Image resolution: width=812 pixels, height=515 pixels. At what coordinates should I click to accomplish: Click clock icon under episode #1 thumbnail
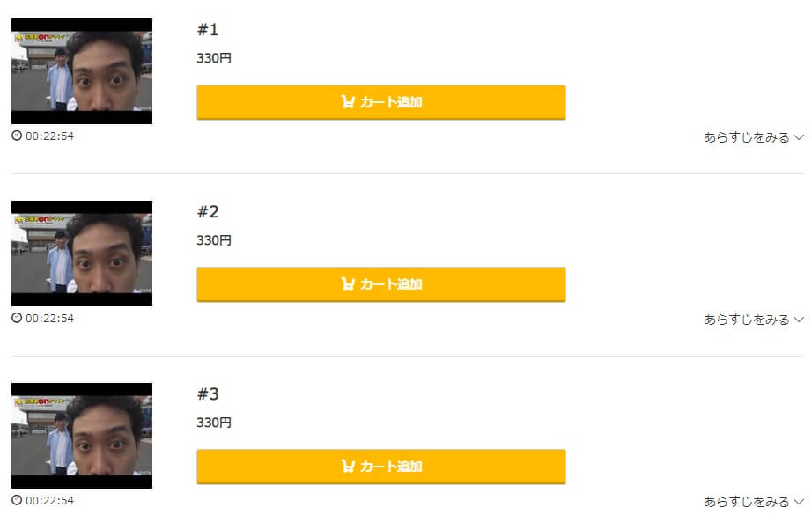[x=17, y=136]
